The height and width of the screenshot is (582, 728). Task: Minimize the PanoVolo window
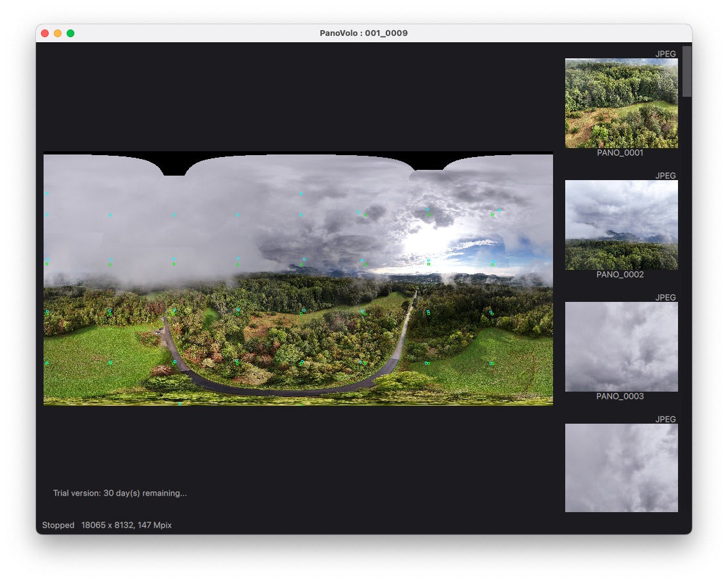pos(58,33)
